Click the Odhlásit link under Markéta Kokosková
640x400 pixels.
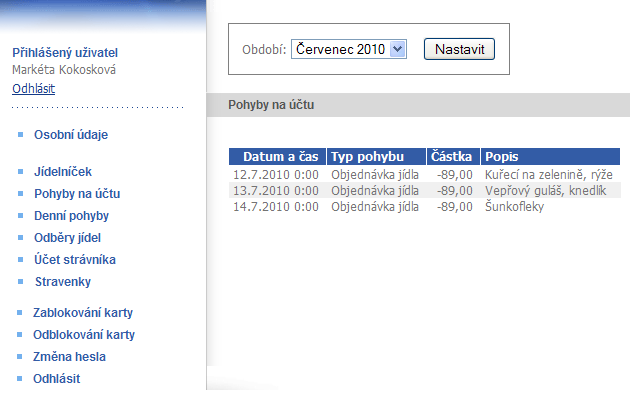click(x=33, y=89)
